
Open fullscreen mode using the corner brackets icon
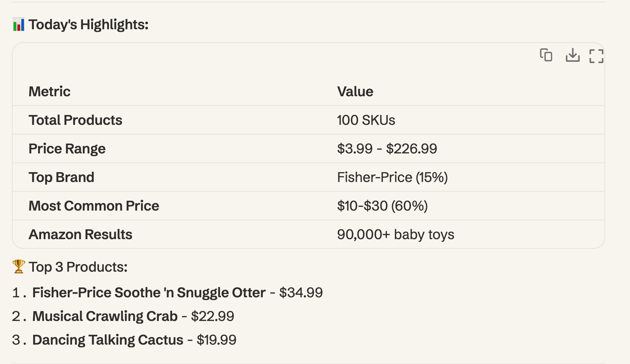point(597,56)
